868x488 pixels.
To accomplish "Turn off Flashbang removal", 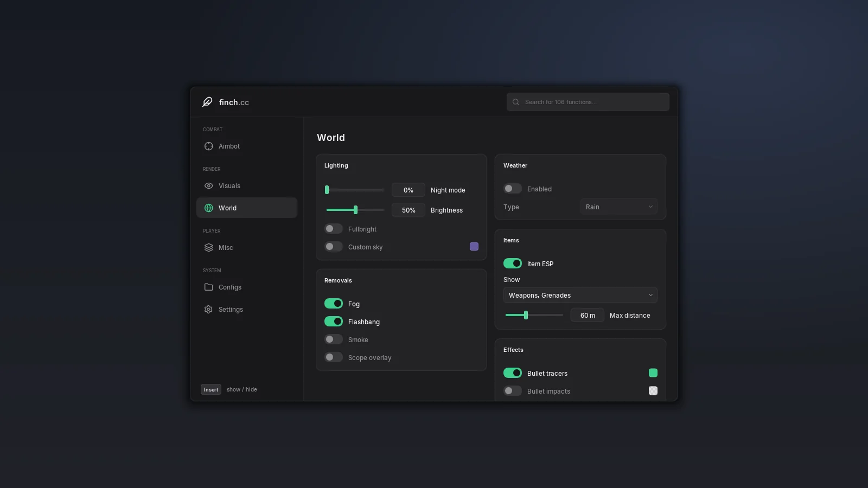I will point(334,322).
